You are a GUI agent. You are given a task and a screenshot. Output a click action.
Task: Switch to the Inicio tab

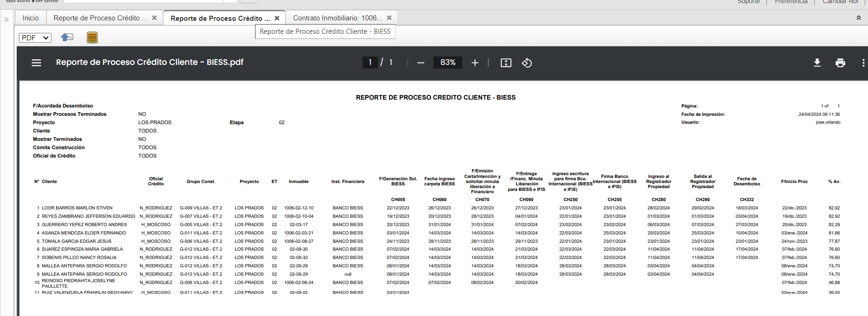[x=31, y=18]
